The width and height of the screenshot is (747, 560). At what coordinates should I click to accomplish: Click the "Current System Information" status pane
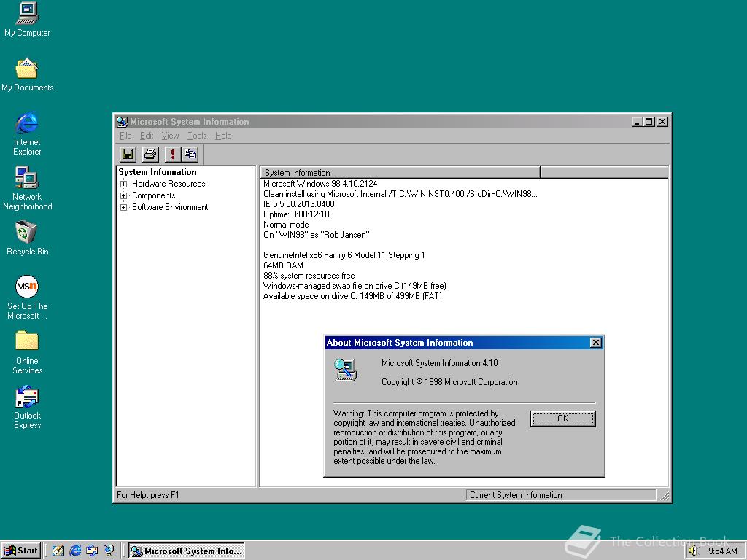point(561,495)
